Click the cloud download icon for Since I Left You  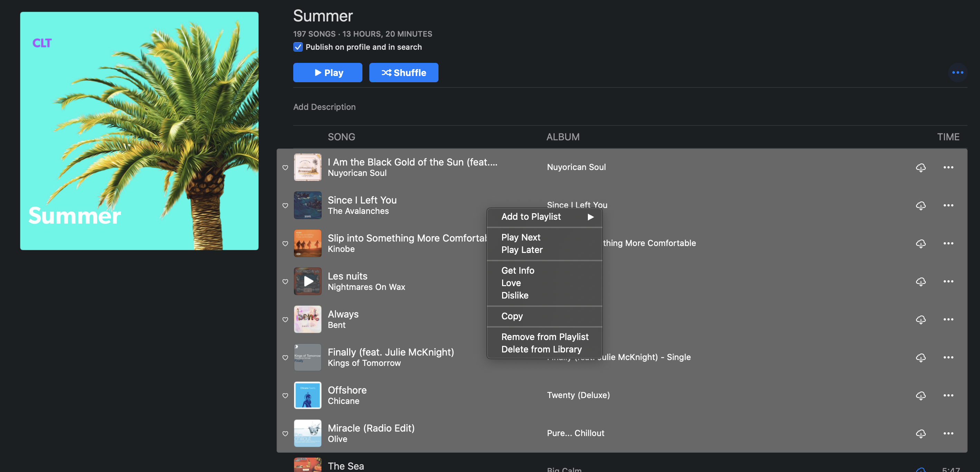[x=920, y=206]
